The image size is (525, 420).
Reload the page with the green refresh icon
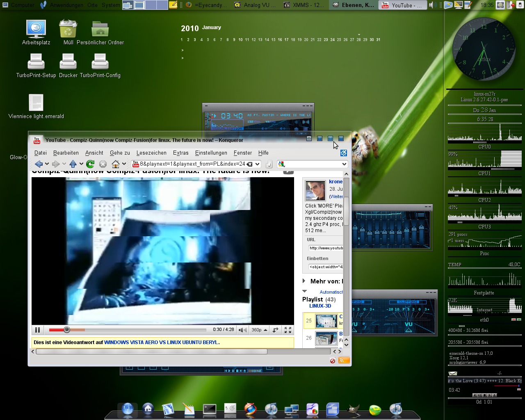(x=90, y=164)
